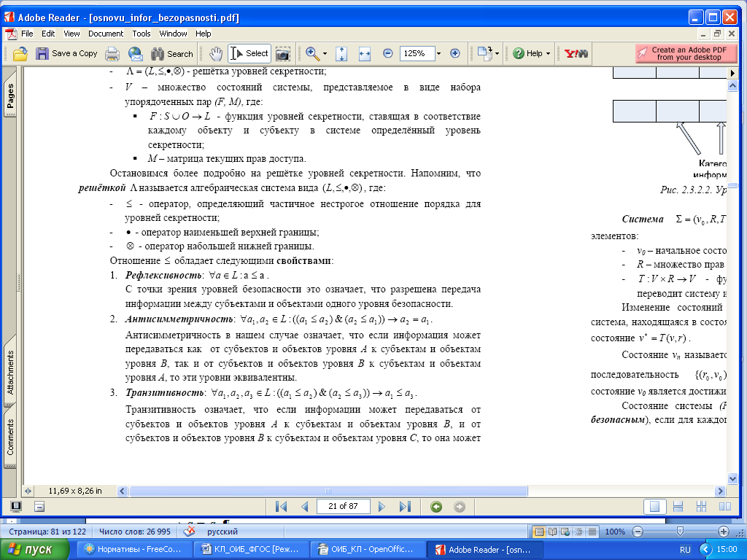747x560 pixels.
Task: Click the grey Next View button
Action: pos(460,506)
